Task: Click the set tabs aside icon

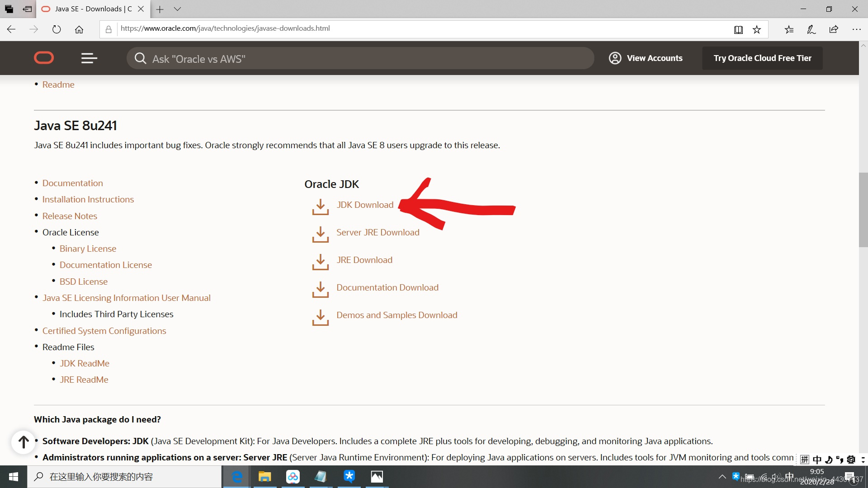Action: (x=28, y=9)
